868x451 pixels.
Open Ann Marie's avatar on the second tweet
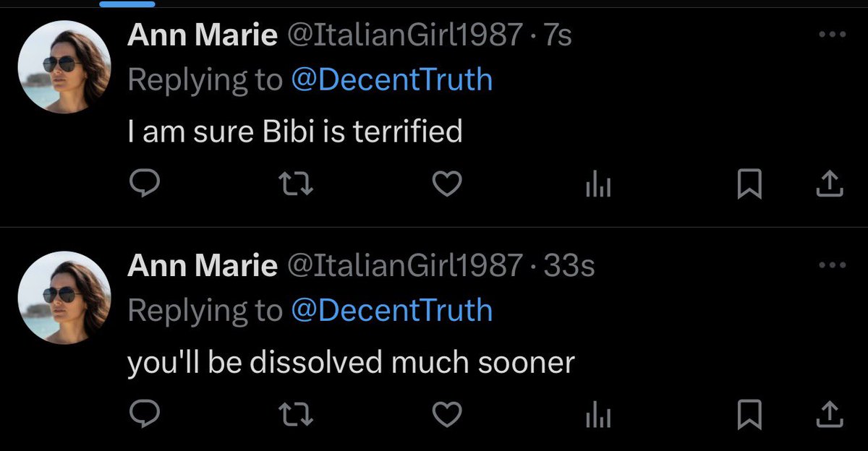tap(64, 297)
